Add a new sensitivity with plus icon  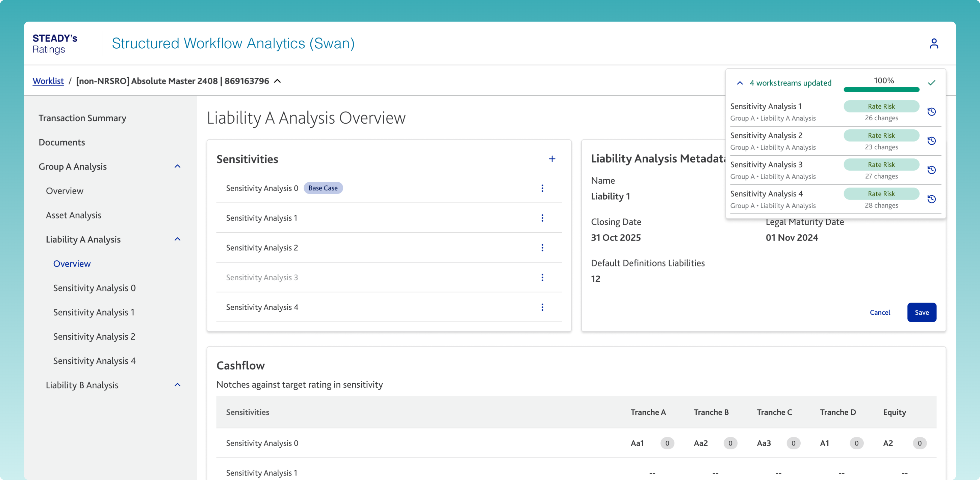point(552,159)
